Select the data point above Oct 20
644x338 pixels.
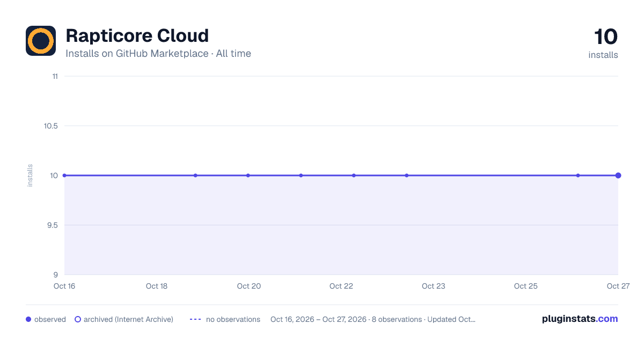click(x=248, y=175)
